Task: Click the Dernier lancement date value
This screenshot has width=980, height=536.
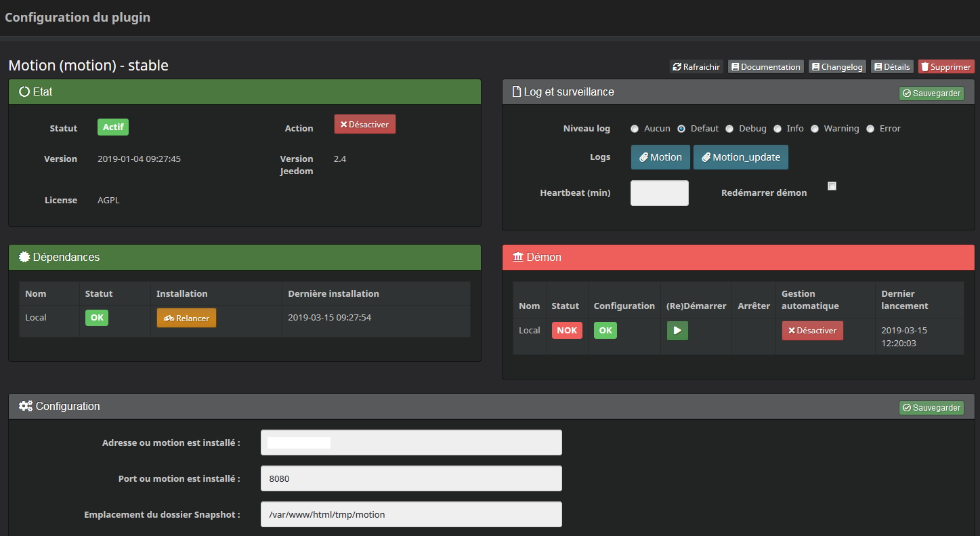Action: point(904,337)
